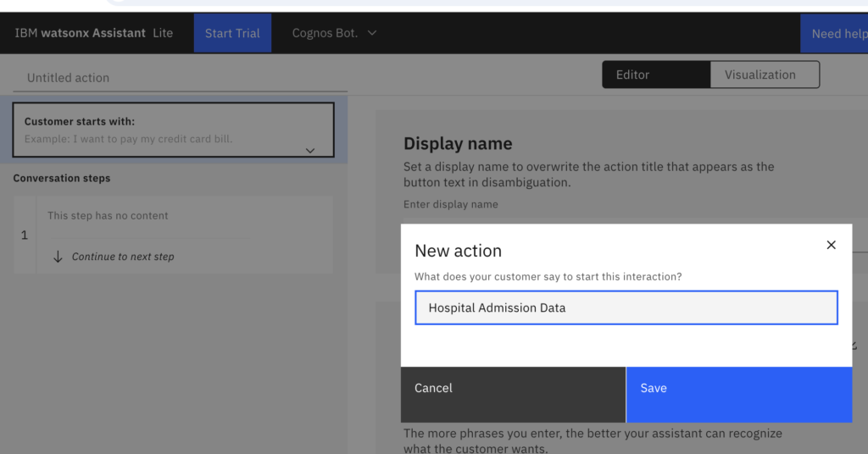This screenshot has width=868, height=454.
Task: Click the IBM watsonx Assistant logo text
Action: 80,33
